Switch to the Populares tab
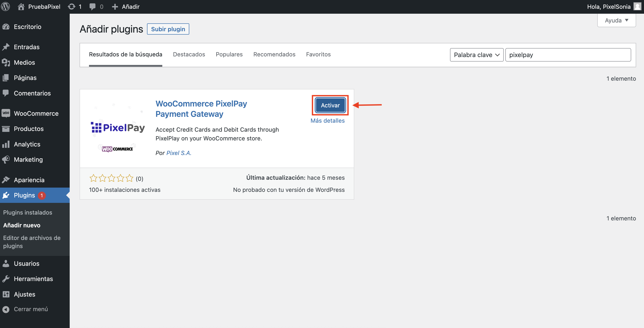This screenshot has width=644, height=328. click(x=229, y=54)
